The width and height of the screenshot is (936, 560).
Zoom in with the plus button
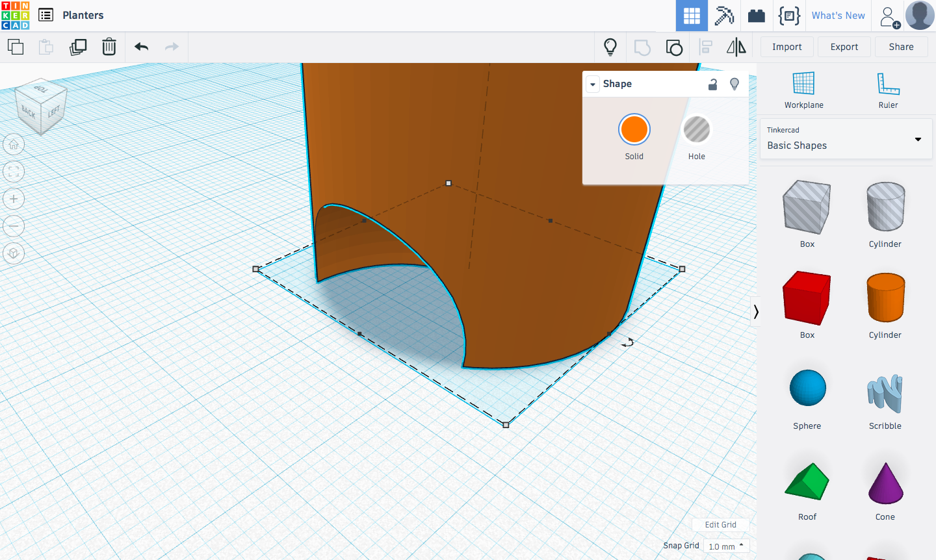click(14, 199)
